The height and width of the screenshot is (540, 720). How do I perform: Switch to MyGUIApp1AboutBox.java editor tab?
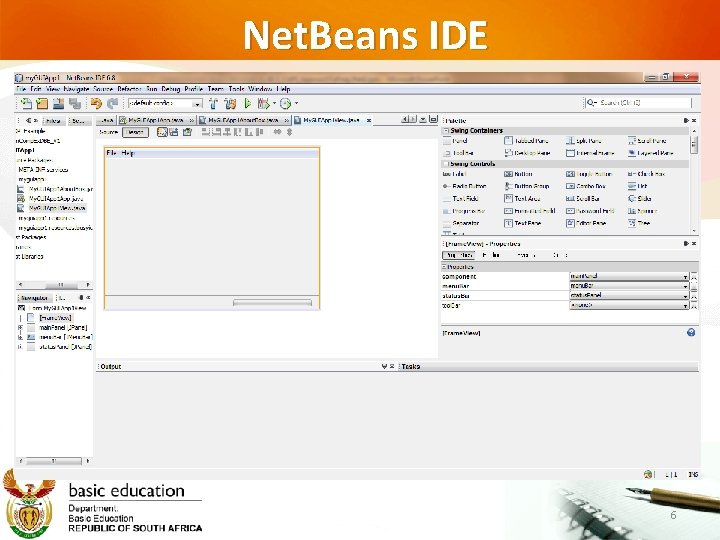click(x=244, y=120)
